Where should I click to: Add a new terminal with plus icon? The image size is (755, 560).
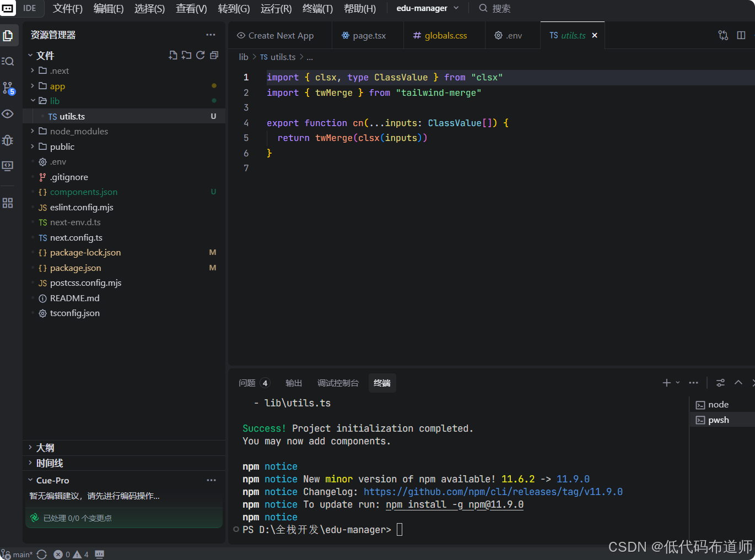[x=666, y=383]
